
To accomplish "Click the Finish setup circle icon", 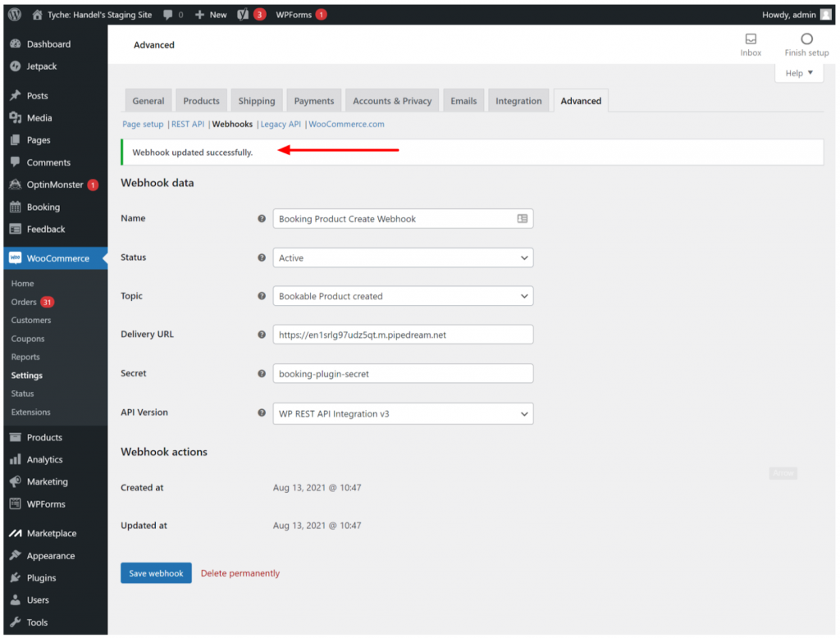I will tap(806, 39).
